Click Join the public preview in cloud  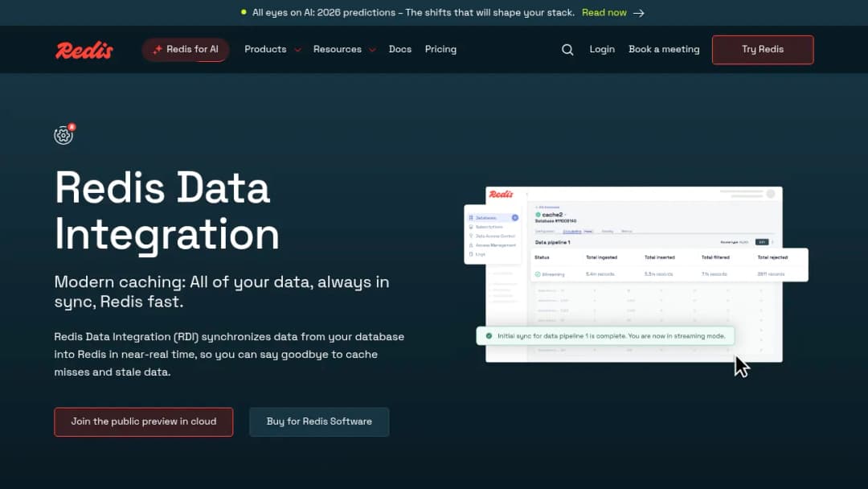pos(143,422)
